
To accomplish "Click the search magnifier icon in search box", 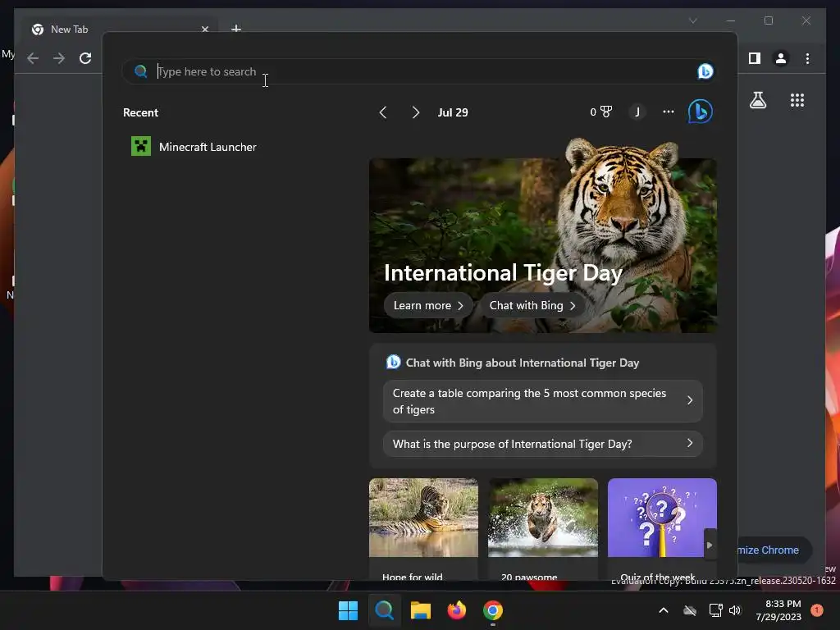I will pyautogui.click(x=140, y=71).
